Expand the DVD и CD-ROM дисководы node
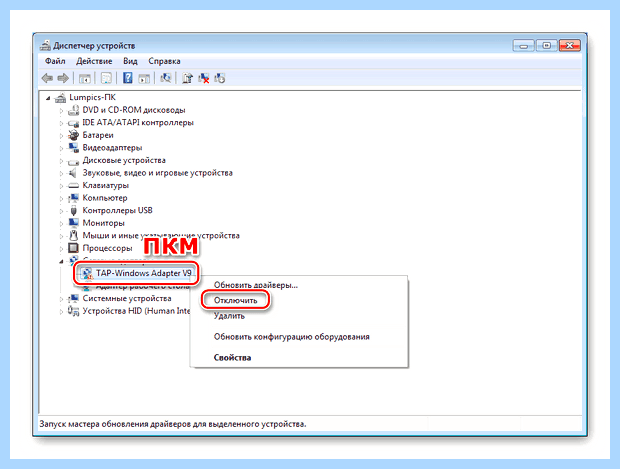 pos(61,111)
